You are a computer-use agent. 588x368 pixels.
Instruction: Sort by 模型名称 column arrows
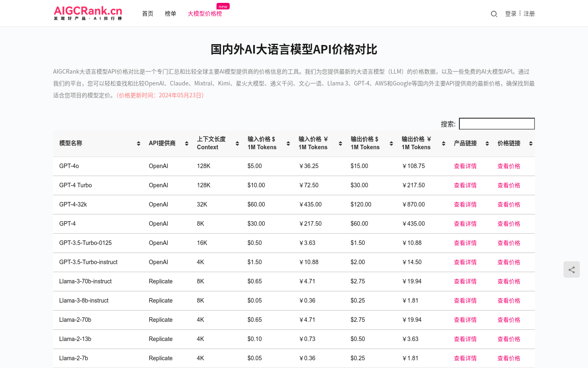(x=138, y=144)
